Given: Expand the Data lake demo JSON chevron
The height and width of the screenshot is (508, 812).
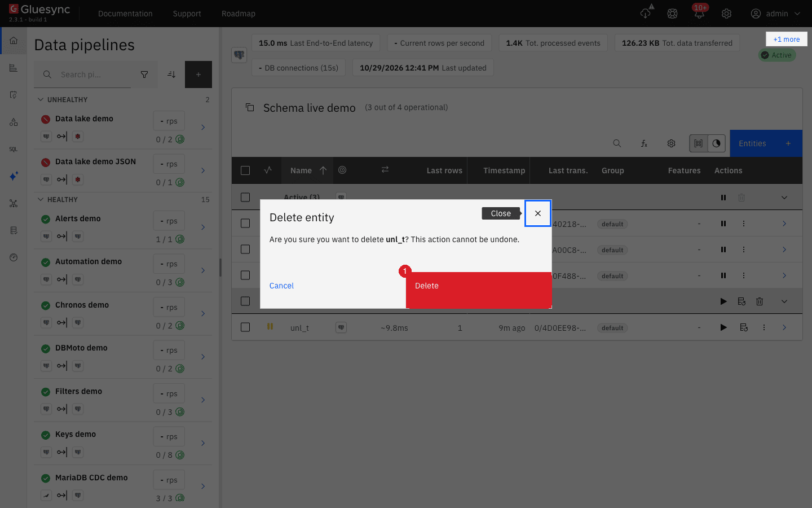Looking at the screenshot, I should pyautogui.click(x=203, y=170).
